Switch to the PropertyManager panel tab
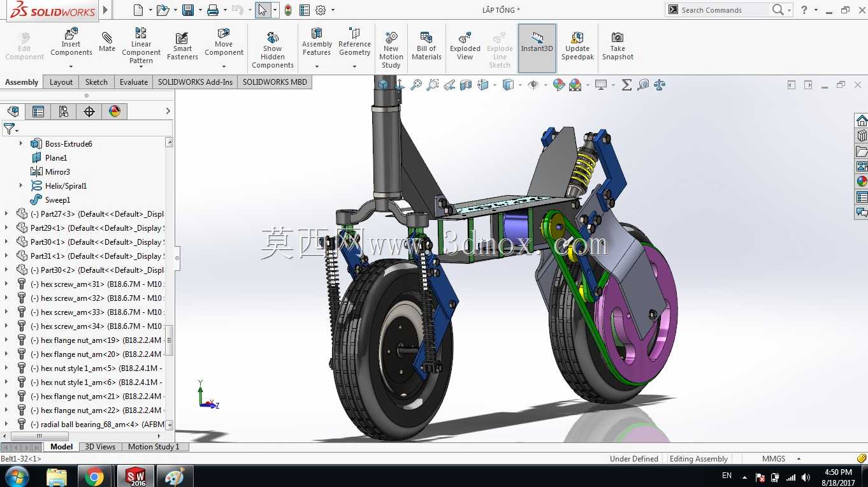The width and height of the screenshot is (868, 487). 38,112
